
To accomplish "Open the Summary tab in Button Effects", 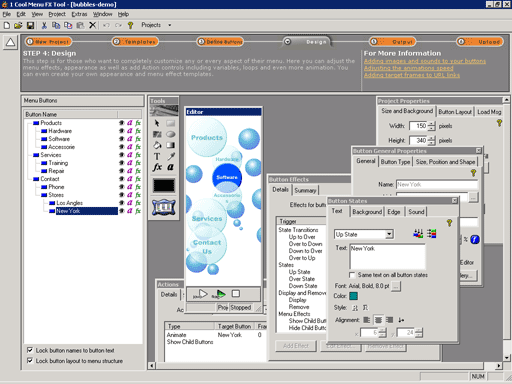I will point(305,190).
